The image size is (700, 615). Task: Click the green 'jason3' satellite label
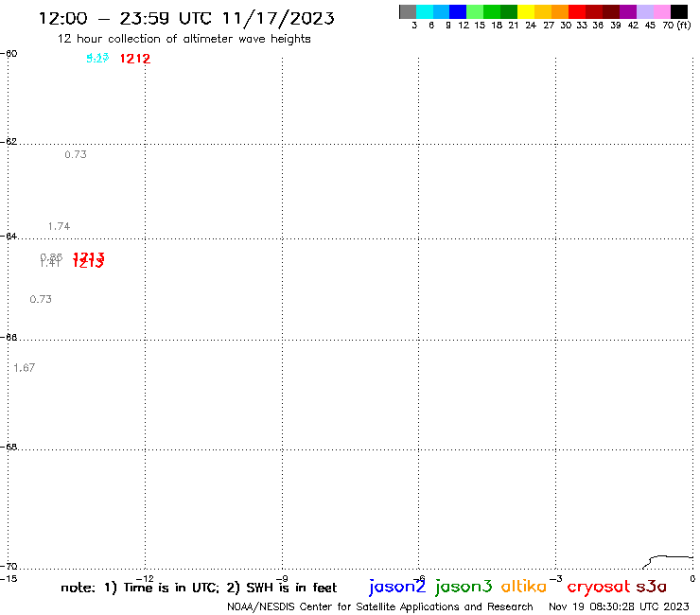click(x=464, y=587)
